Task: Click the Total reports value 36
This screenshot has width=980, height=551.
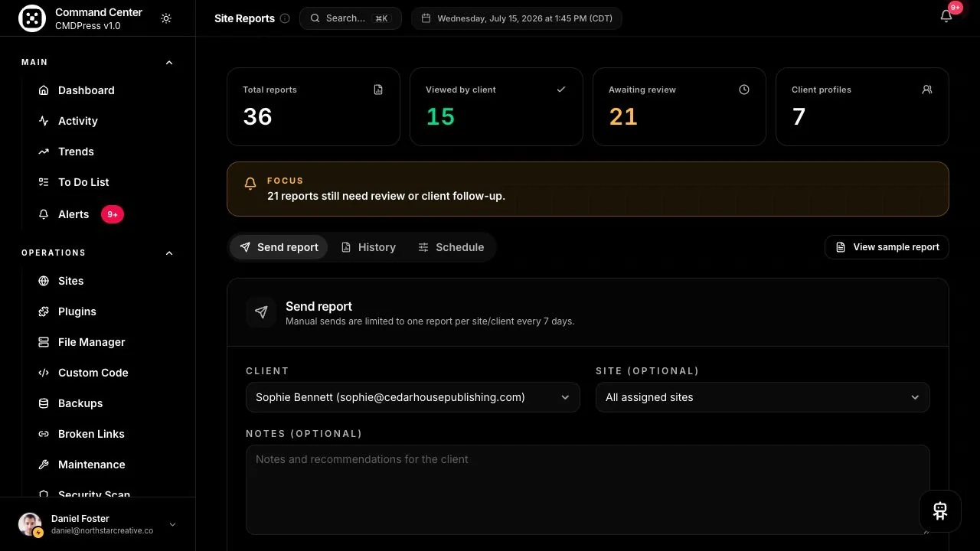Action: coord(257,116)
